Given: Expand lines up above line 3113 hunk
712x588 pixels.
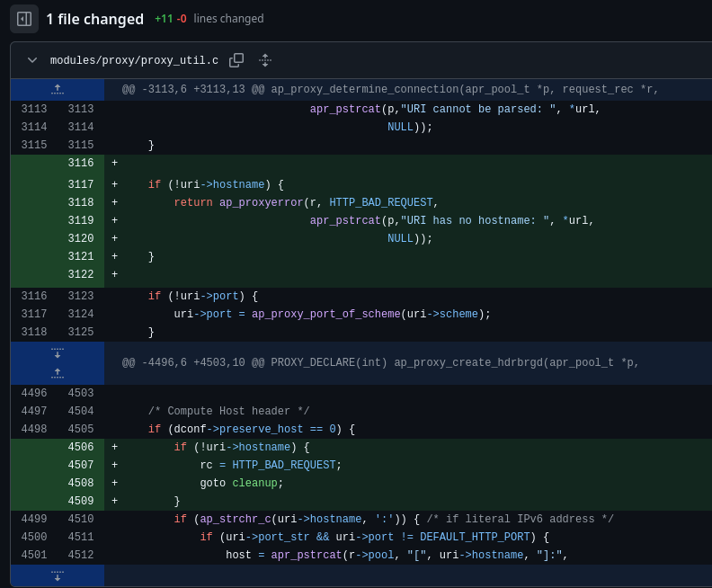Looking at the screenshot, I should tap(58, 89).
